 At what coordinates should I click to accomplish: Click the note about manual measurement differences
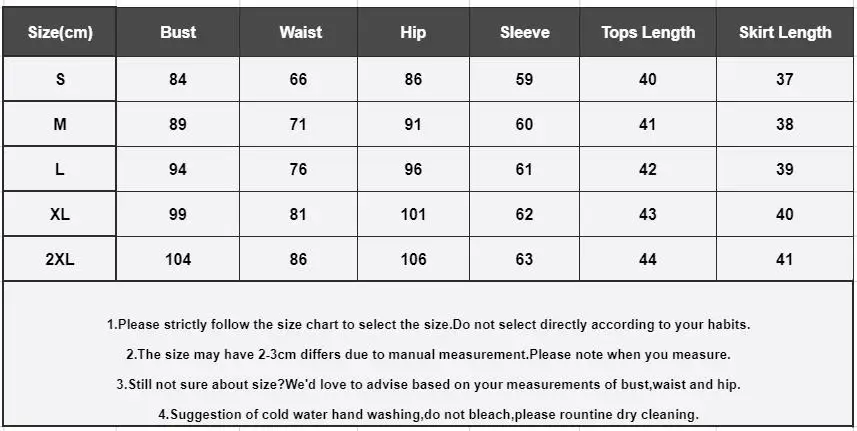click(428, 355)
